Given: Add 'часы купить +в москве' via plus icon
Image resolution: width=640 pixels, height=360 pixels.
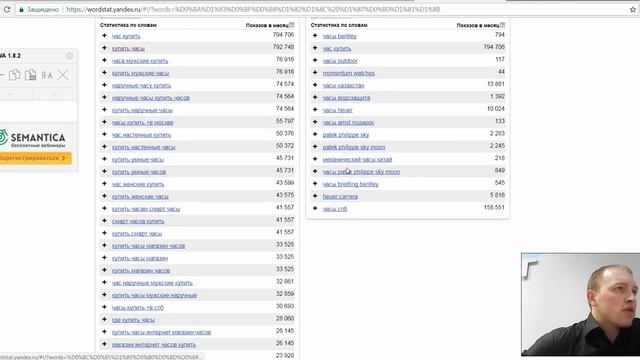Looking at the screenshot, I should (x=104, y=122).
